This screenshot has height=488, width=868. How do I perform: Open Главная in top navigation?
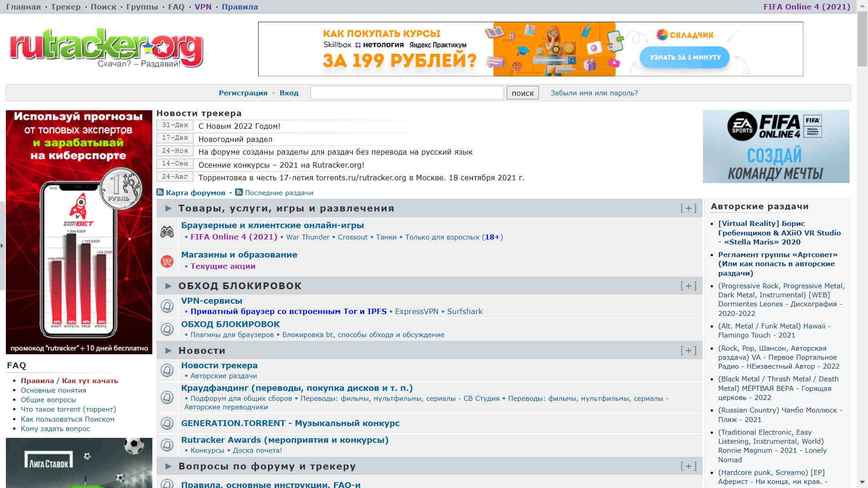pyautogui.click(x=24, y=7)
